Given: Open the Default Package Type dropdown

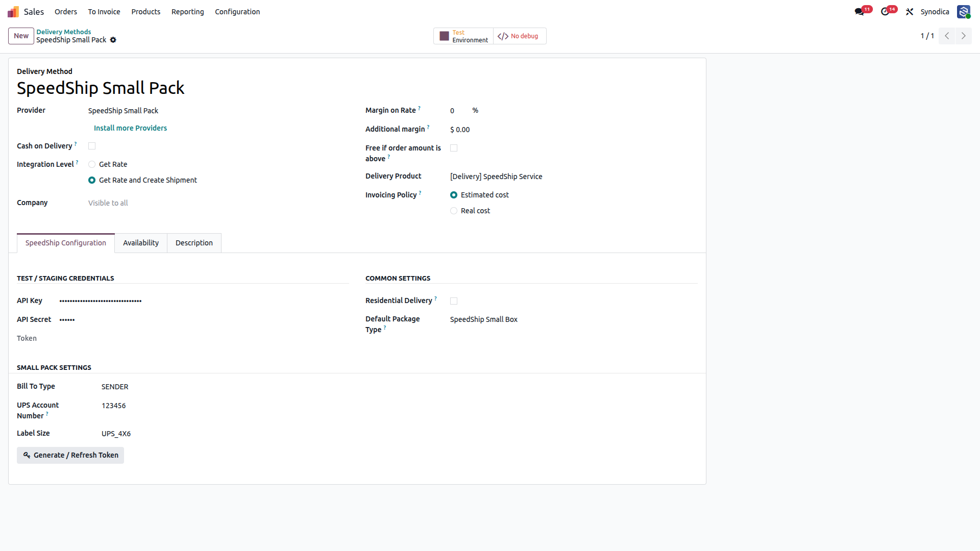Looking at the screenshot, I should pos(573,319).
